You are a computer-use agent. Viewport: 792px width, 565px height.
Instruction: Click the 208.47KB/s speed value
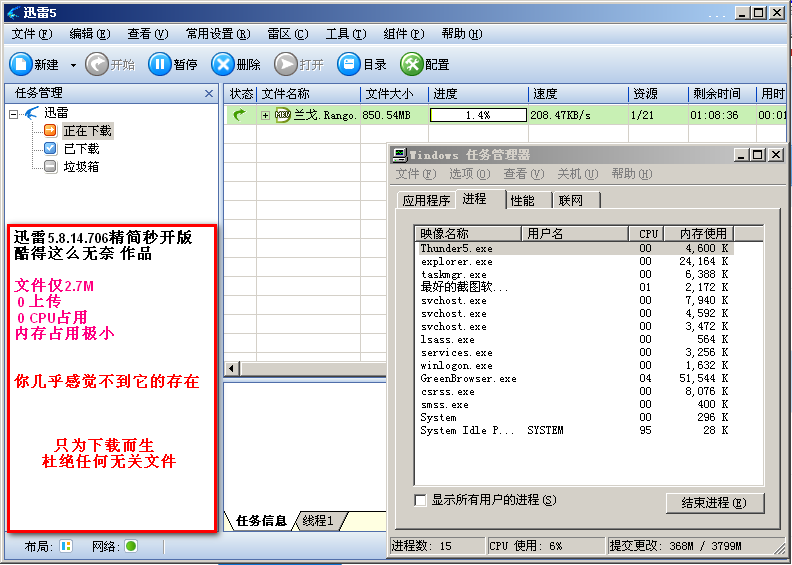(560, 115)
